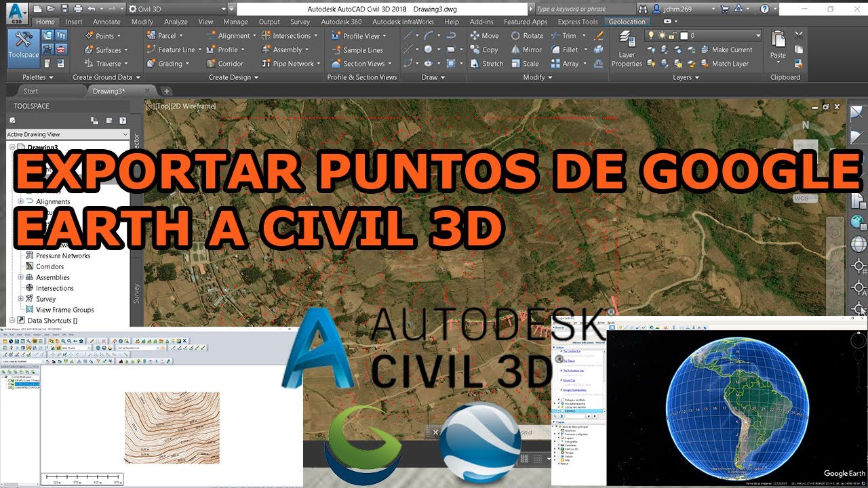Expand the Assemblies tree node

click(x=20, y=277)
